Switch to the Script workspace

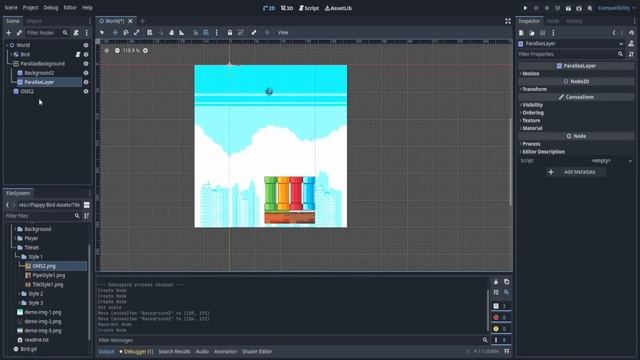click(x=309, y=8)
